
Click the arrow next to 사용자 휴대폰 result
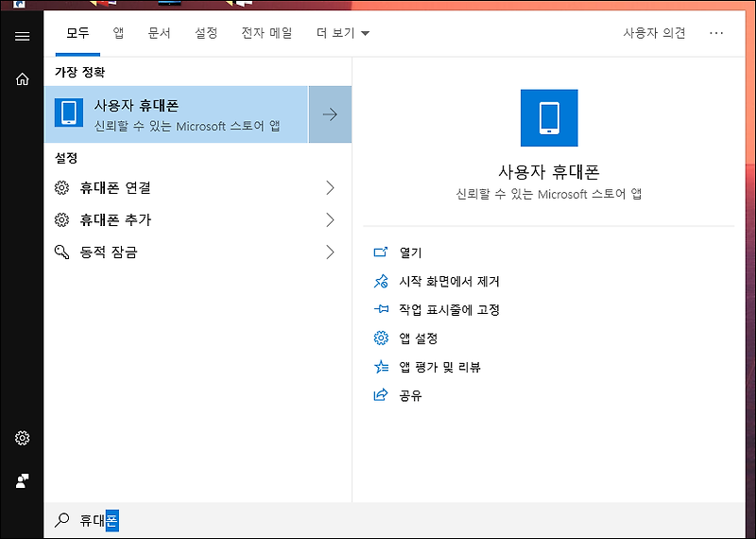tap(330, 114)
